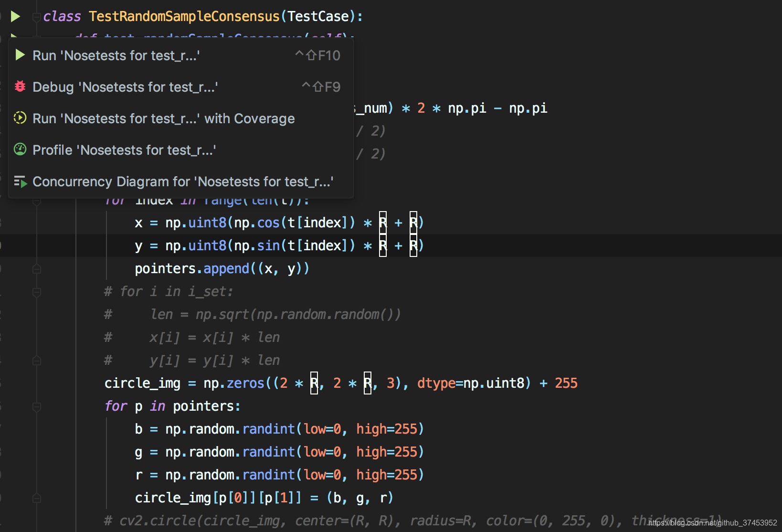Select Profile 'Nosetests for test_r...' entry
Viewport: 782px width, 532px height.
tap(181, 150)
